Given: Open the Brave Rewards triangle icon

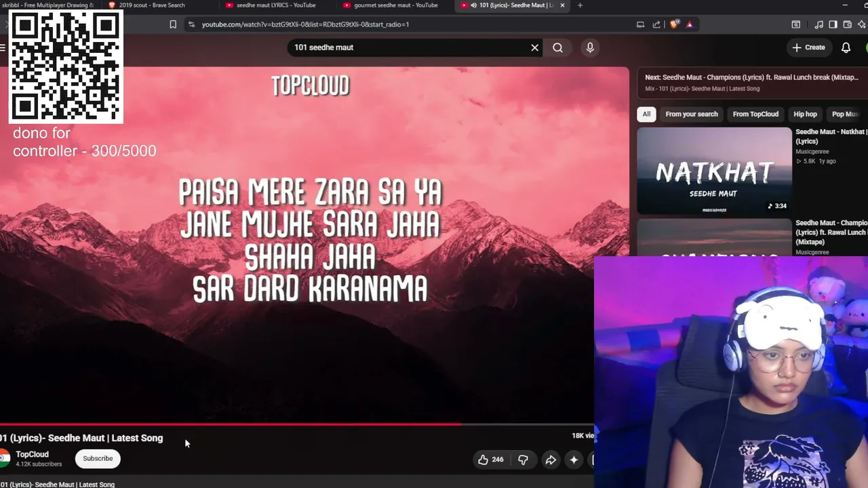Looking at the screenshot, I should pos(690,24).
